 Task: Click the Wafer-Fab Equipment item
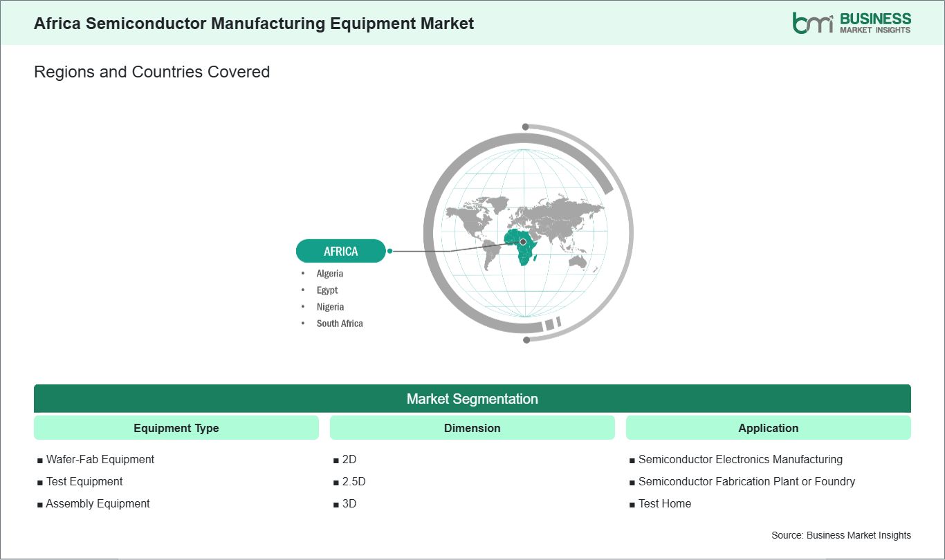click(100, 459)
